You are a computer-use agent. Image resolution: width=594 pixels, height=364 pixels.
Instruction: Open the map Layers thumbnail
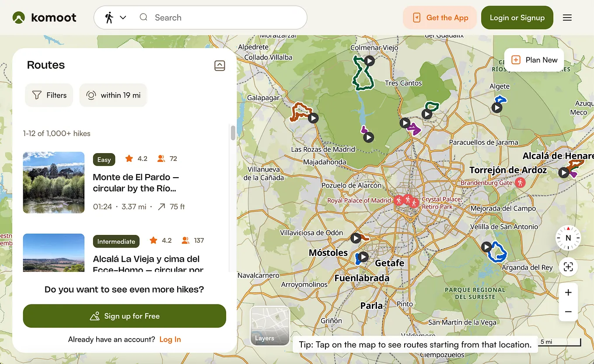269,326
